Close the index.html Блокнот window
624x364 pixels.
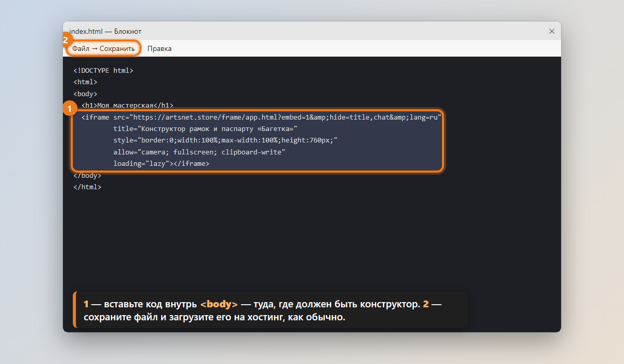(552, 31)
